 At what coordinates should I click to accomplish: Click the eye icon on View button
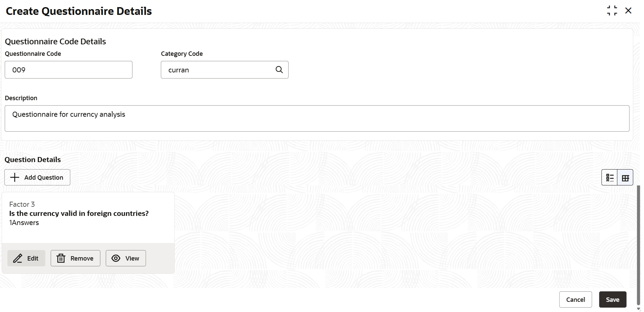coord(116,258)
